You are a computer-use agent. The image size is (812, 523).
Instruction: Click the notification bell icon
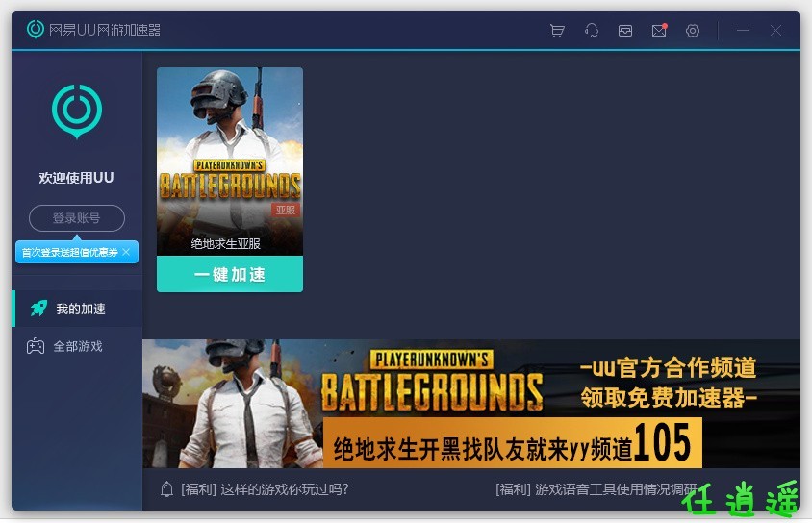[x=166, y=488]
